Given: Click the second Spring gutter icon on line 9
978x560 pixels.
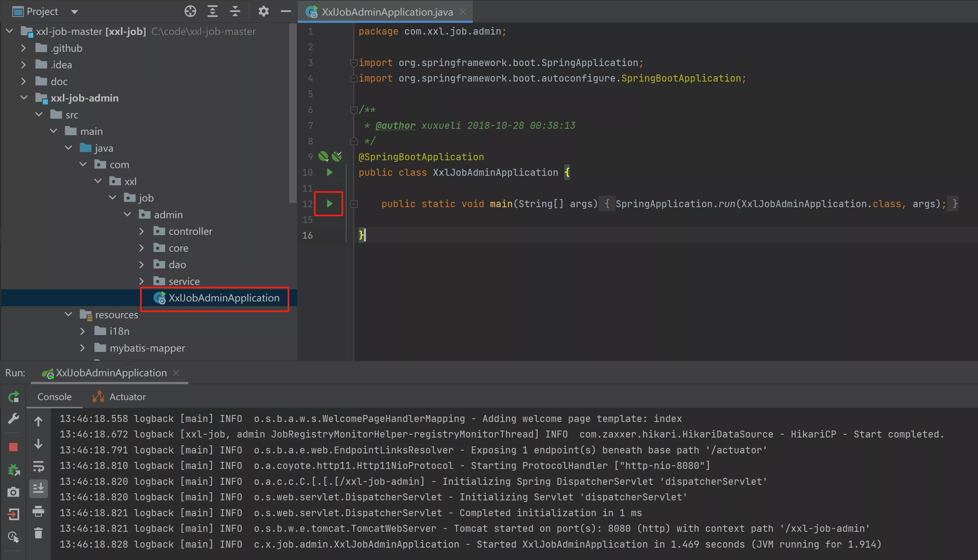Looking at the screenshot, I should pyautogui.click(x=336, y=156).
